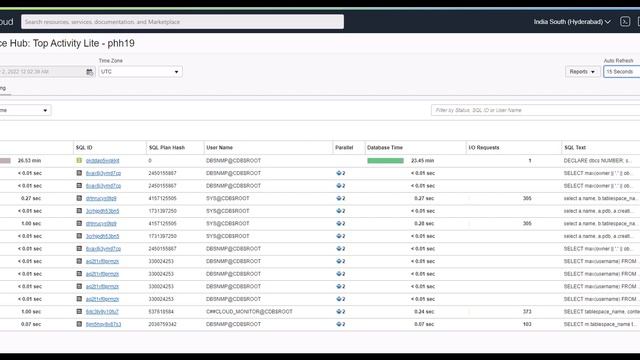Select the 'SELECT m.tablespace_name' SQL text cell
This screenshot has height=360, width=640.
[x=599, y=324]
